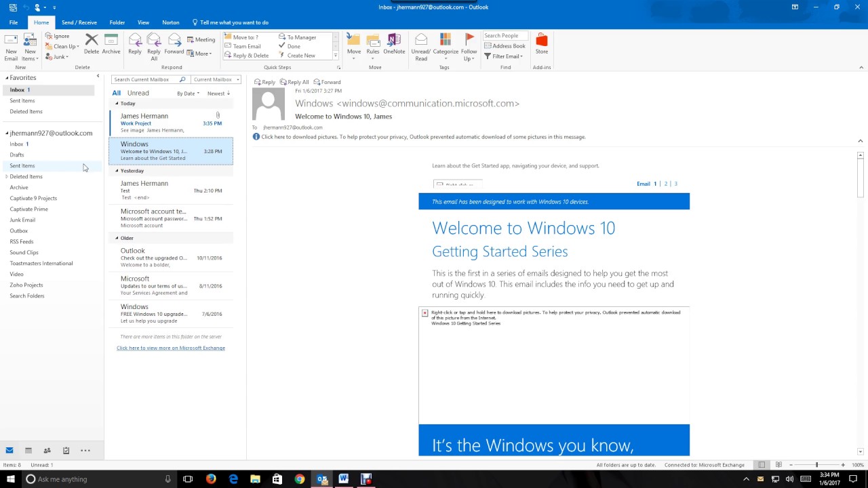This screenshot has width=868, height=488.
Task: Select the 'Move to: ?' quick step
Action: coord(241,37)
